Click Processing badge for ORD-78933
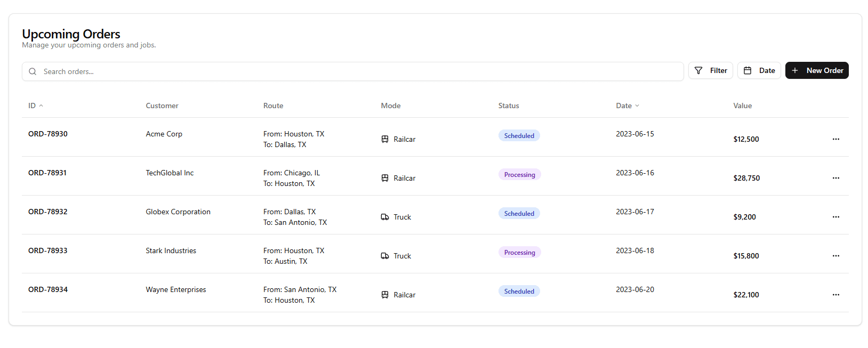This screenshot has width=868, height=348. click(x=520, y=252)
